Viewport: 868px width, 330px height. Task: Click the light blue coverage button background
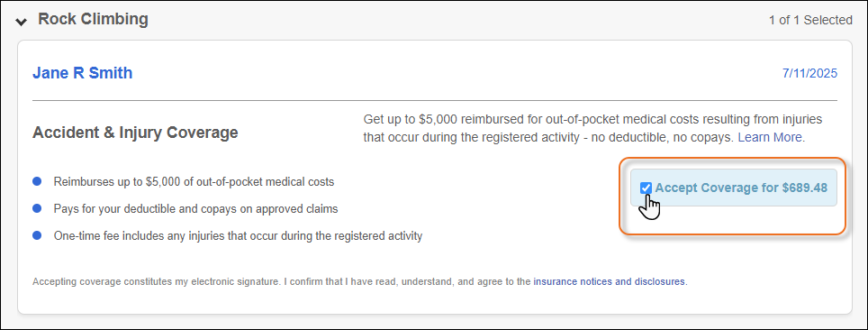coord(734,188)
